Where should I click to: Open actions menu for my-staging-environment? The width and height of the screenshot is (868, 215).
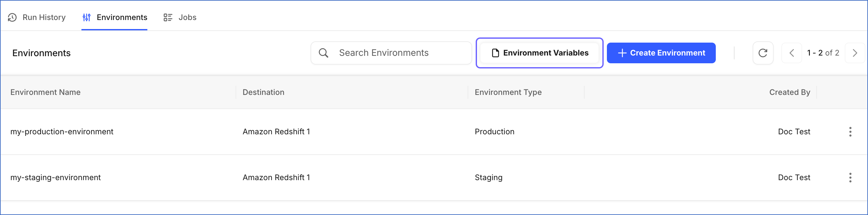tap(850, 178)
